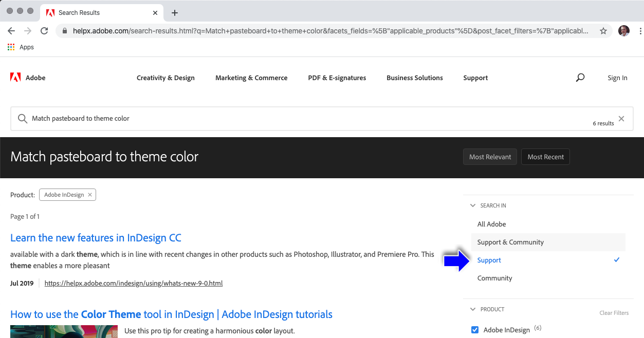Reload the page with refresh icon

click(44, 31)
